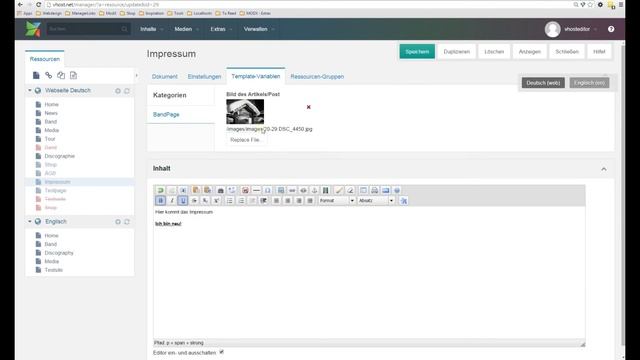640x360 pixels.
Task: Select the Template-Variablen tab
Action: click(256, 76)
